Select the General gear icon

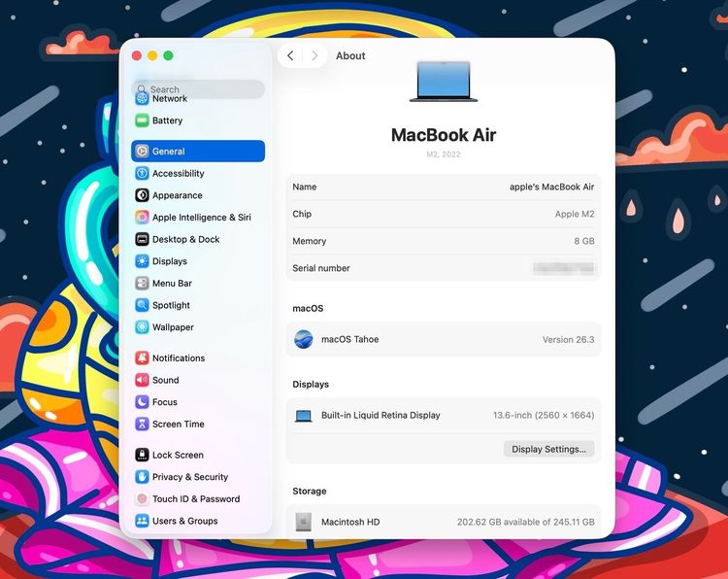(142, 151)
